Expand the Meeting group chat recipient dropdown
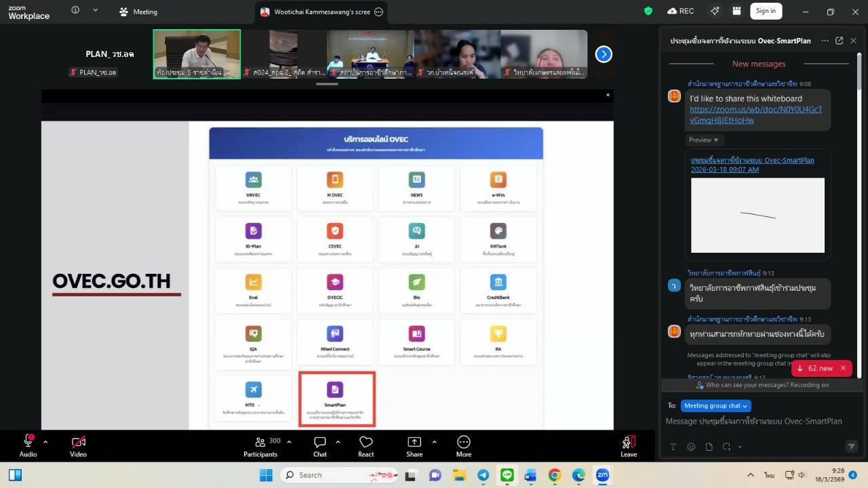 click(715, 406)
